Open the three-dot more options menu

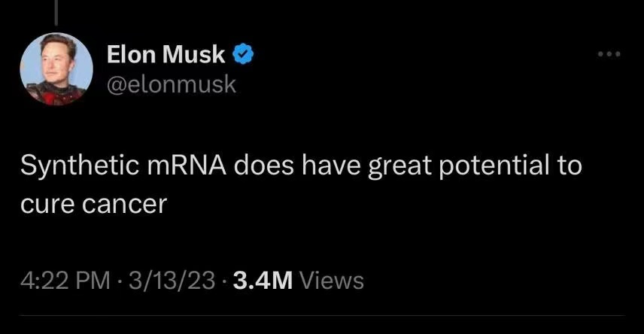point(608,55)
